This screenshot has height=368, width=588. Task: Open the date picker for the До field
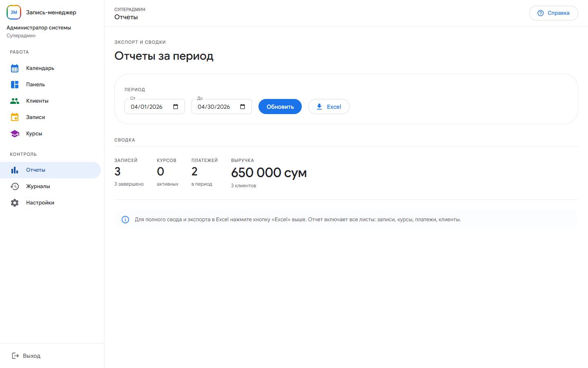tap(243, 107)
